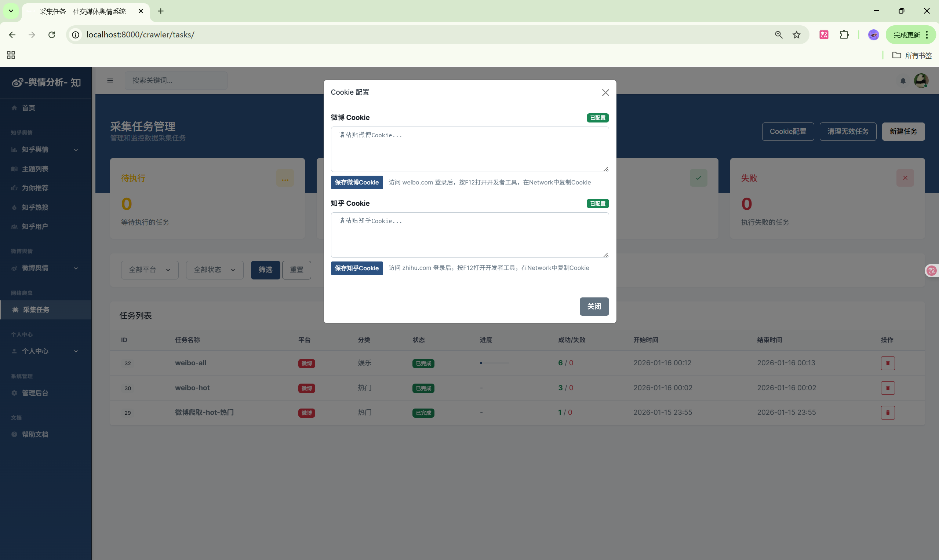Bookmark this page with the star icon

tap(796, 35)
